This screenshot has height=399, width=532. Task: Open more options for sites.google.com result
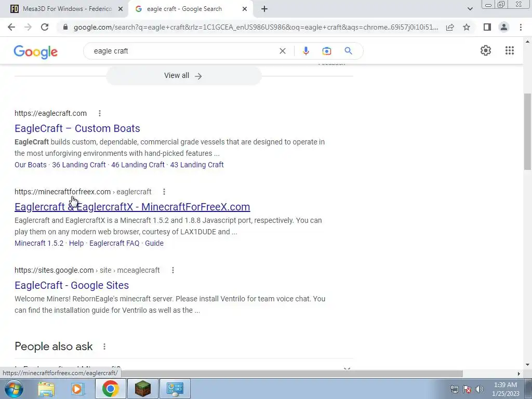coord(172,270)
